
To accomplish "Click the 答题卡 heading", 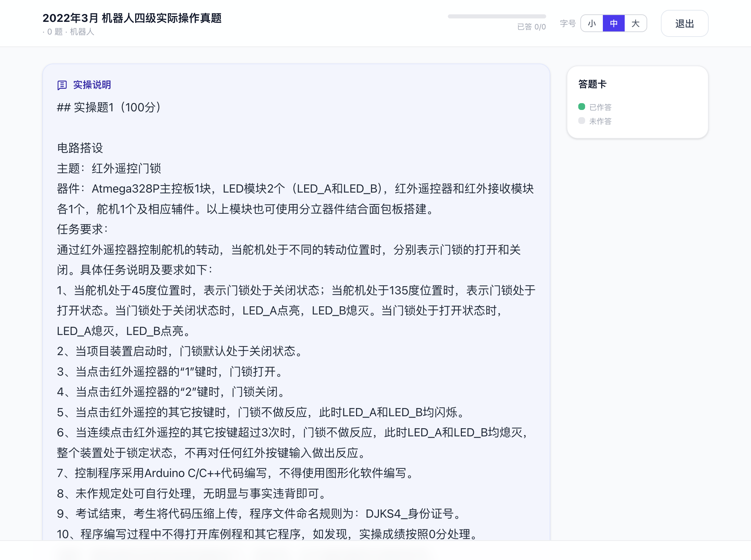I will click(592, 84).
